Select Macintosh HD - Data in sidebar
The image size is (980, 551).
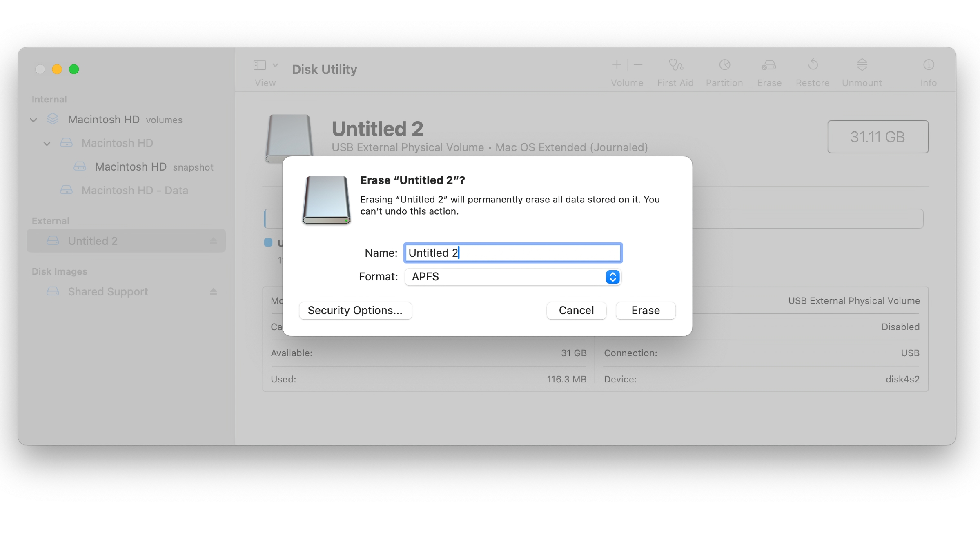coord(135,190)
